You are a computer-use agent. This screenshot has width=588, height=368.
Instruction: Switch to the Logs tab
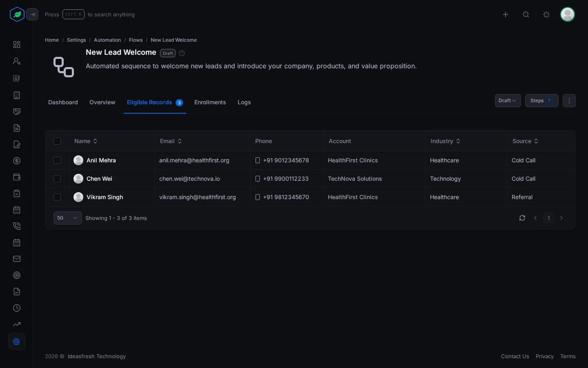244,102
